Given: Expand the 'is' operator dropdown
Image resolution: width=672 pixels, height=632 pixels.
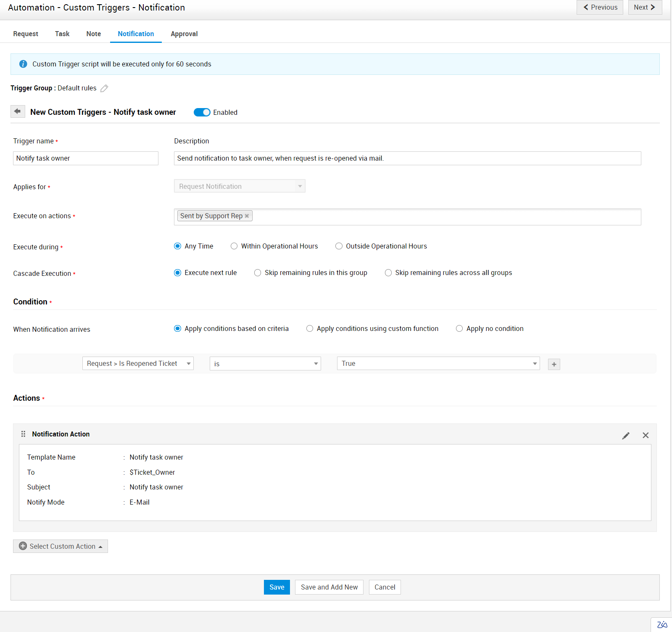Looking at the screenshot, I should [265, 364].
